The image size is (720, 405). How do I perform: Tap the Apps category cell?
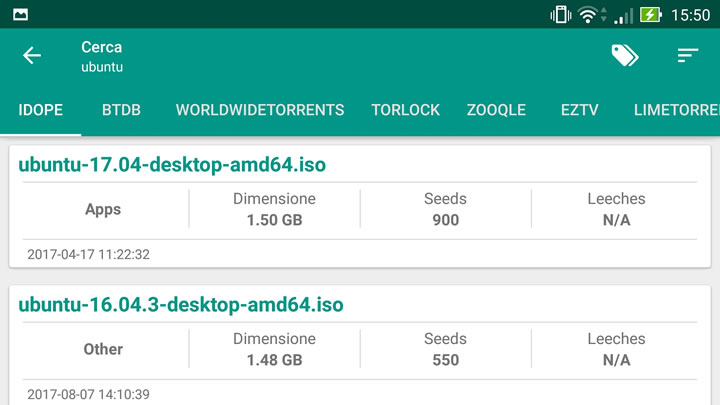(103, 209)
